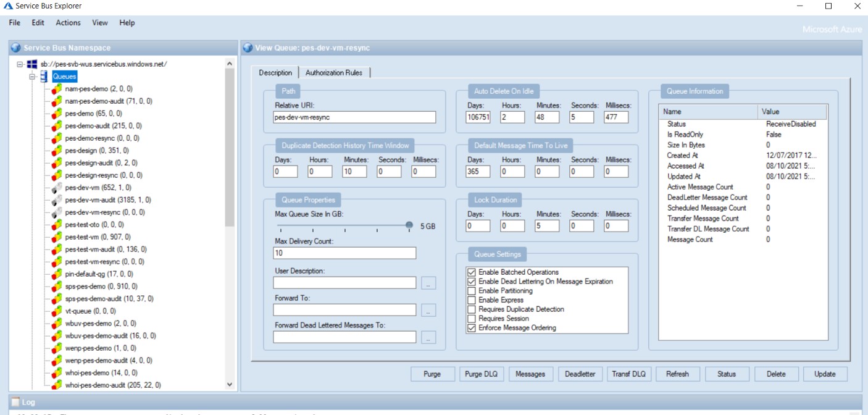Click the Transf DLQ button
This screenshot has width=868, height=415.
point(628,374)
